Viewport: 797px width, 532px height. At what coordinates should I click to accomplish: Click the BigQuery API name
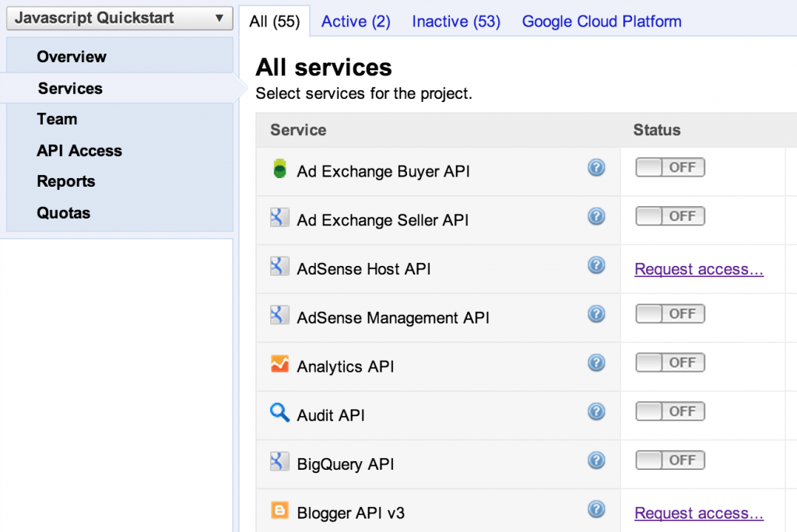(x=346, y=464)
